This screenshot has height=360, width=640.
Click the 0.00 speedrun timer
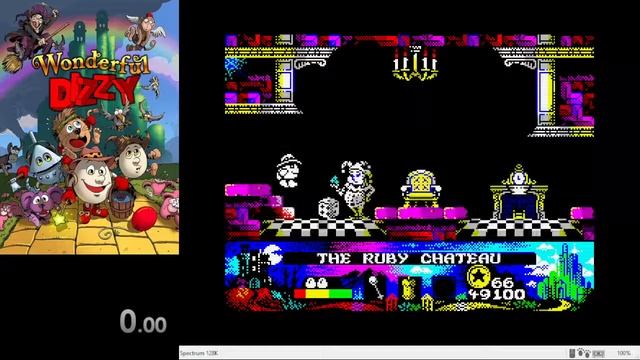point(143,322)
